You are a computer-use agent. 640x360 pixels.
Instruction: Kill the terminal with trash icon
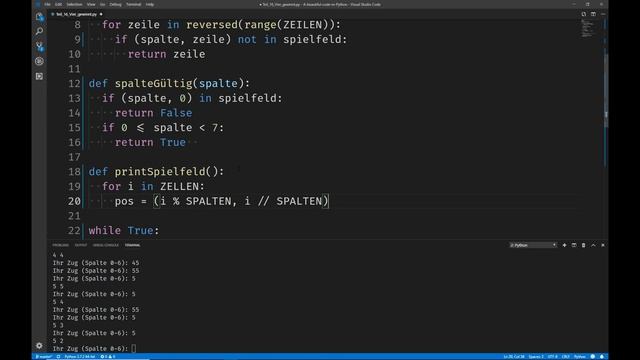pos(583,245)
